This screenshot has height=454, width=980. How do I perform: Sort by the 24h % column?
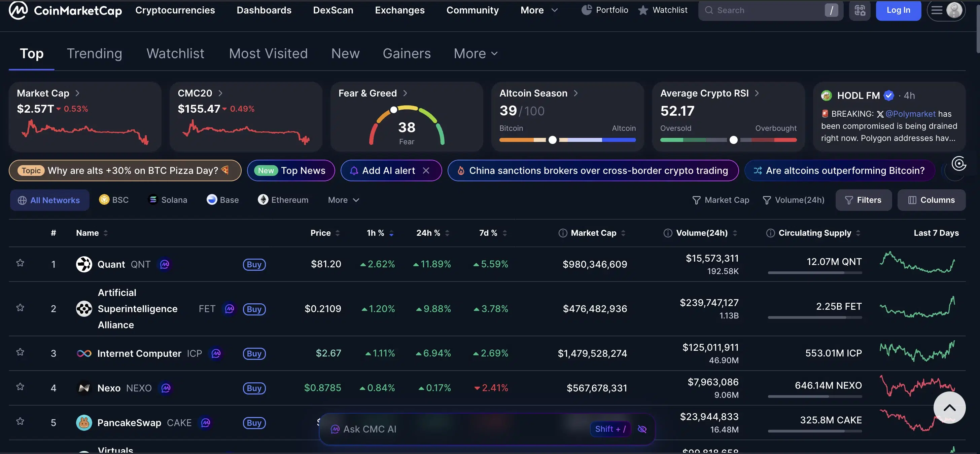click(433, 233)
